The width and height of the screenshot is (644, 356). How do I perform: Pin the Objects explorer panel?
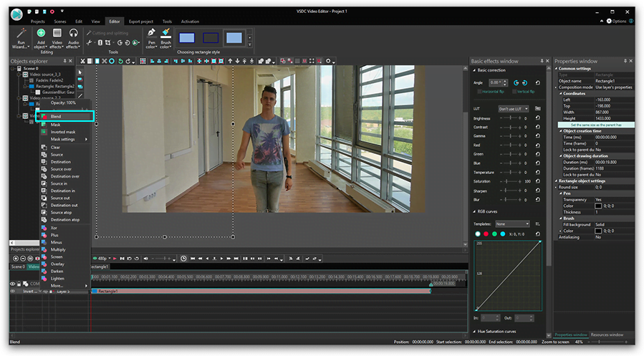tap(64, 61)
